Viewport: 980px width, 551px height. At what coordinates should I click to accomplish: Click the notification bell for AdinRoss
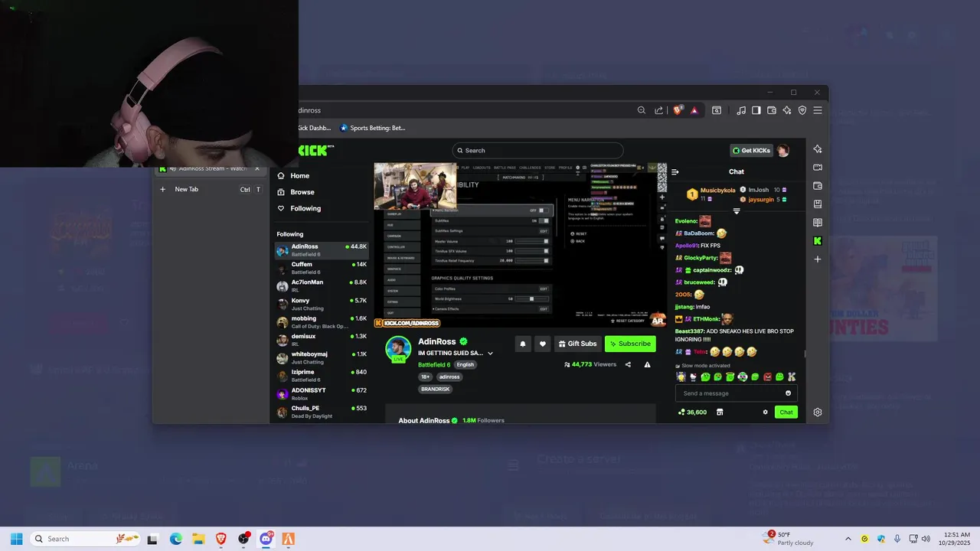point(523,344)
